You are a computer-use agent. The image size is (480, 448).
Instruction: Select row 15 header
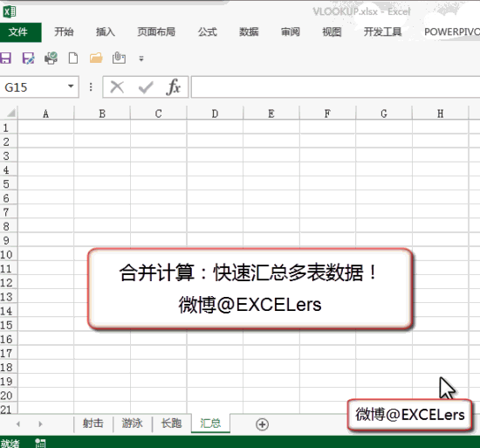(9, 325)
